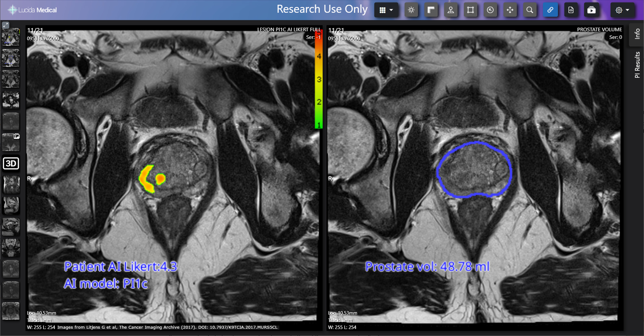Click the reset view icon
The width and height of the screenshot is (644, 336).
490,10
